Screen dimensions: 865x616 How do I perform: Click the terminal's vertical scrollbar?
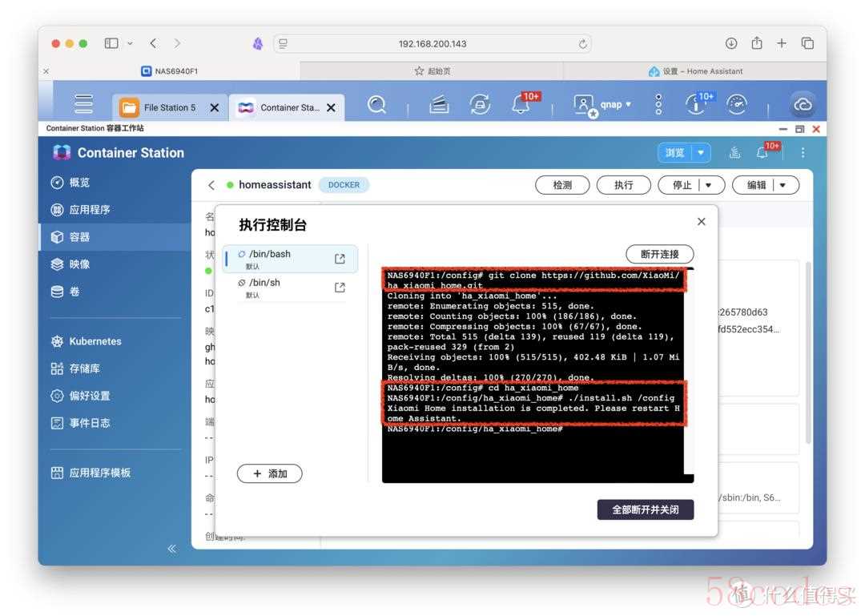(x=689, y=372)
